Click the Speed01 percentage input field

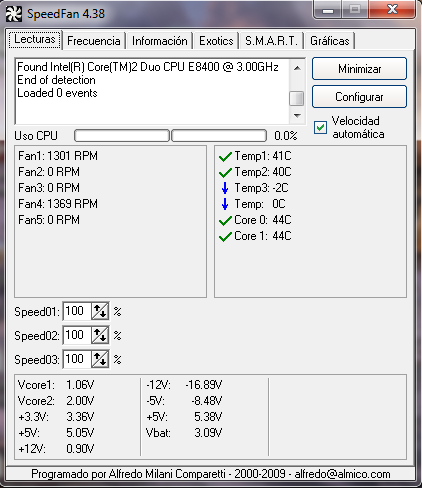(x=77, y=311)
